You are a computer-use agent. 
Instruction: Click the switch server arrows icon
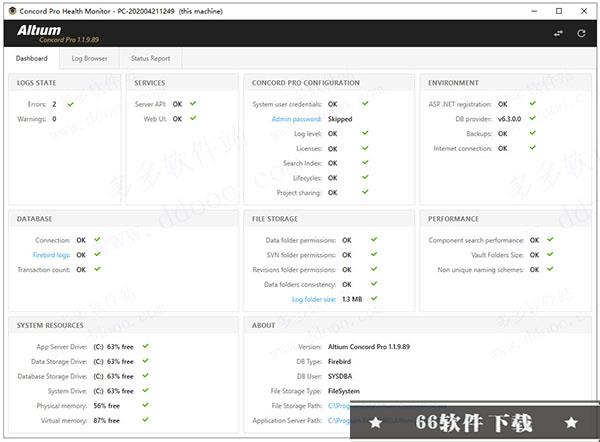click(x=558, y=34)
